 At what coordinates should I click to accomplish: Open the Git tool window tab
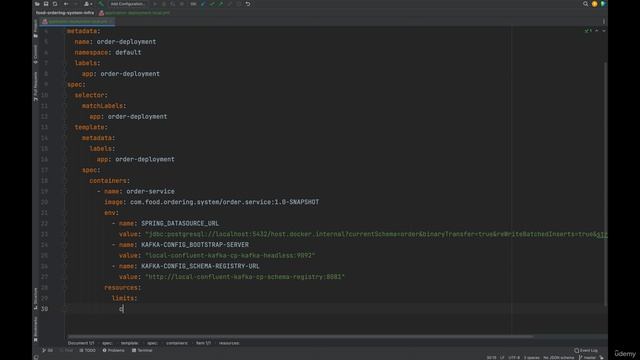47,350
